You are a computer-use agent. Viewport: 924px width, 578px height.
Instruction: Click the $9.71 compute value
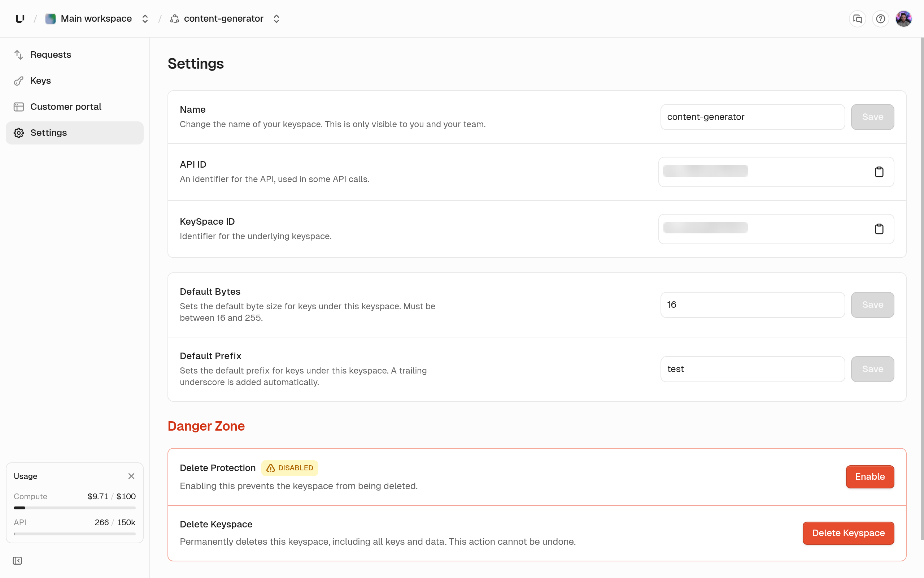click(98, 496)
